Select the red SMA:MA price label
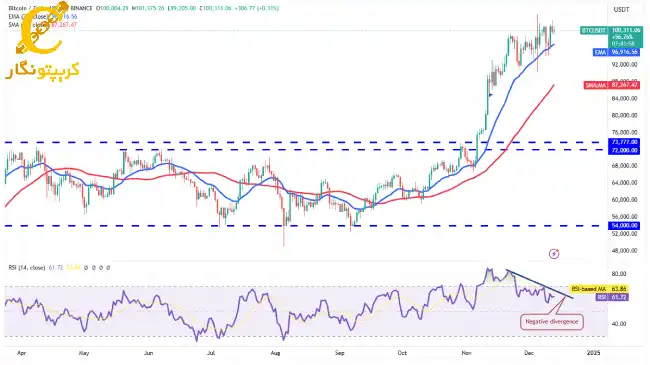This screenshot has height=365, width=650. pos(612,85)
